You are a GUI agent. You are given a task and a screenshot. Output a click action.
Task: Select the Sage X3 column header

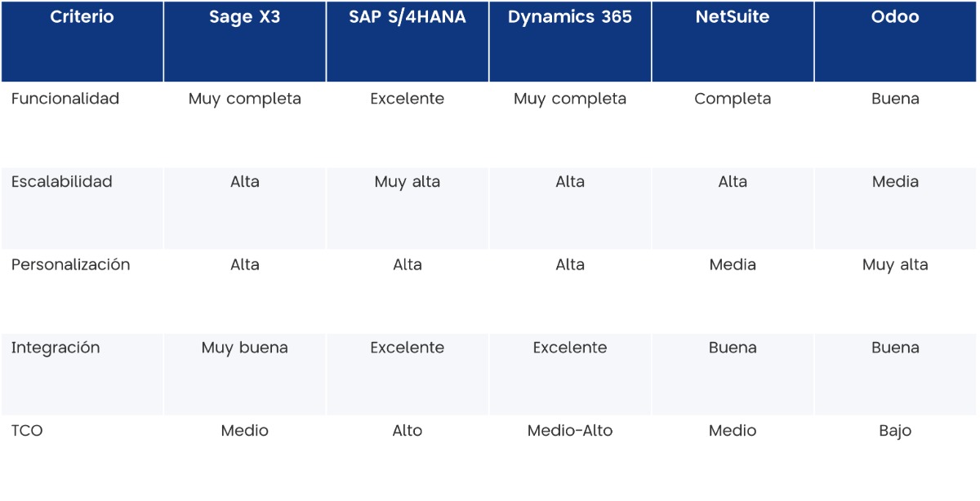click(244, 17)
